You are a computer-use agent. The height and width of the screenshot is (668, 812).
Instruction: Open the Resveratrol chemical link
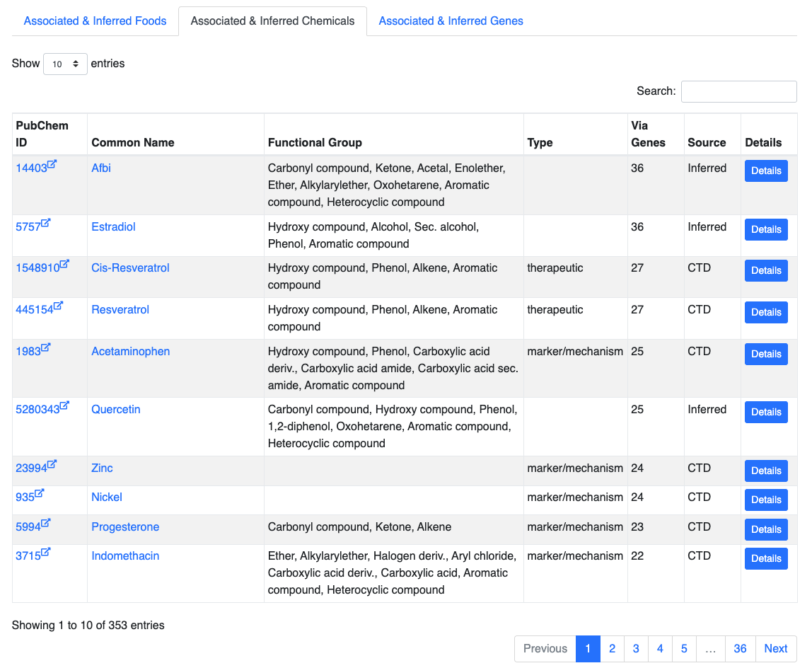(120, 309)
